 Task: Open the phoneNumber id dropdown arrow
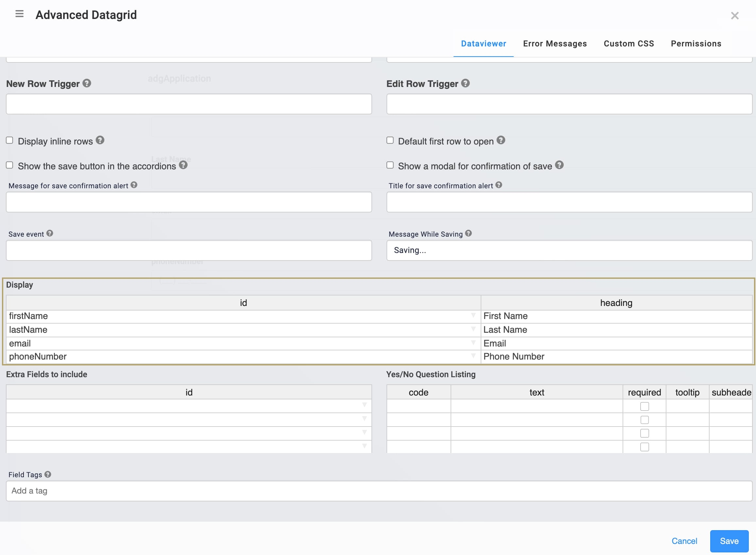click(473, 356)
